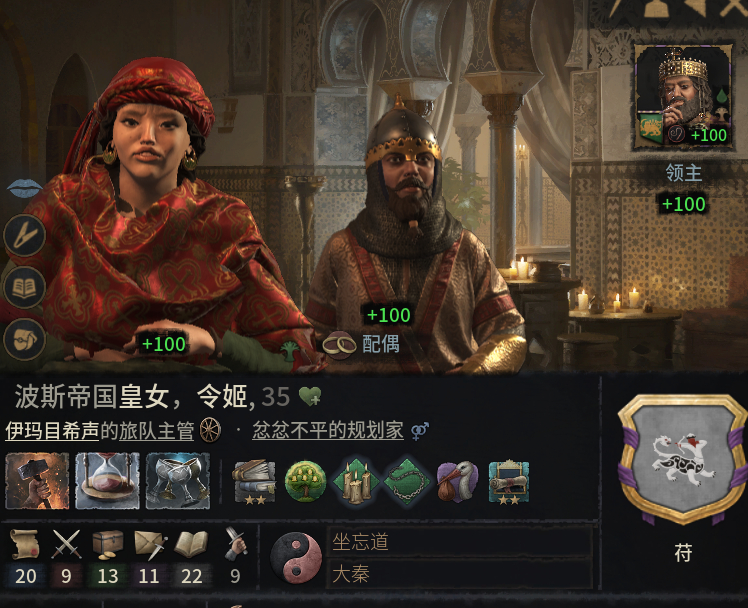This screenshot has height=608, width=748.
Task: Click the three candles diamond icon
Action: pyautogui.click(x=356, y=482)
